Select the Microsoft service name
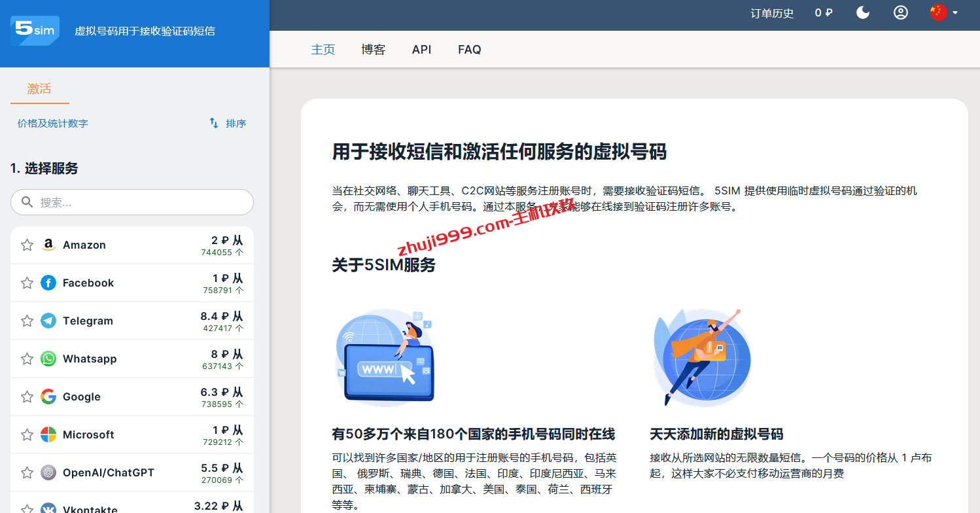 (x=88, y=434)
